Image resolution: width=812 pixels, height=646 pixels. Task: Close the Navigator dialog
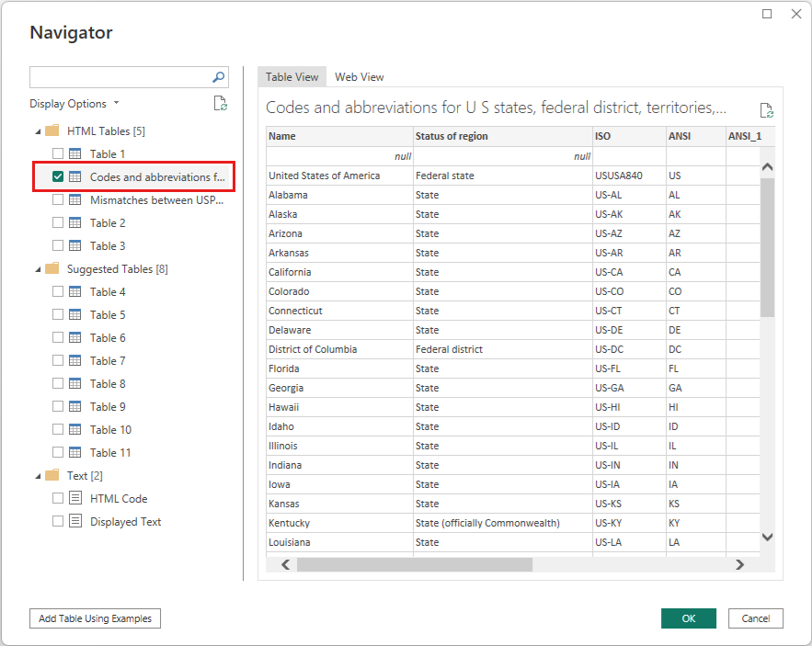pyautogui.click(x=796, y=14)
